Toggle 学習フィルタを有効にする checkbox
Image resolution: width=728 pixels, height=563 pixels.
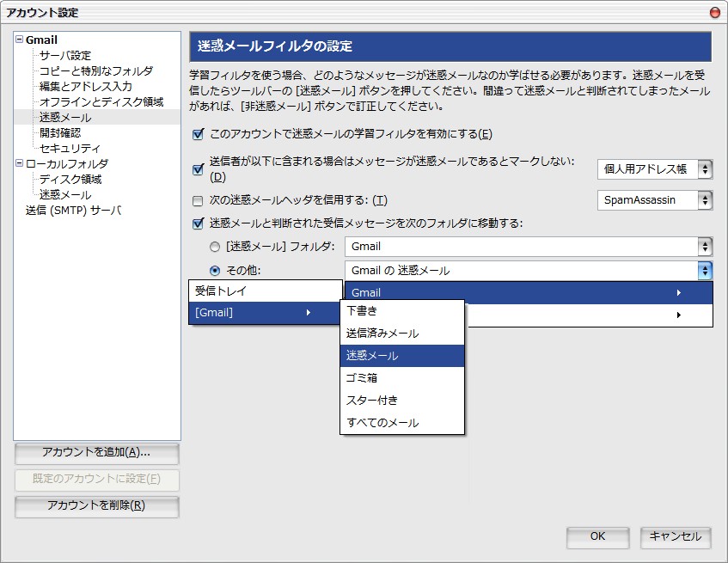(198, 135)
